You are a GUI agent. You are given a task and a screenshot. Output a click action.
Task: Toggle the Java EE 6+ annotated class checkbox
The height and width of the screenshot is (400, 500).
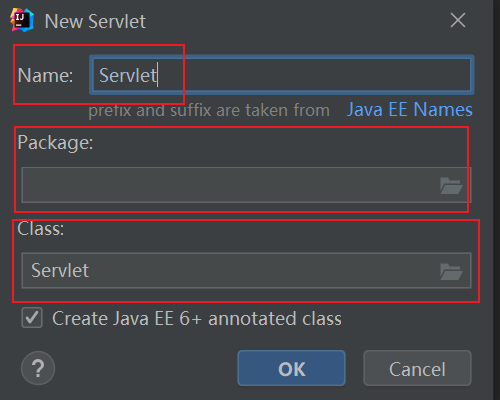click(32, 318)
